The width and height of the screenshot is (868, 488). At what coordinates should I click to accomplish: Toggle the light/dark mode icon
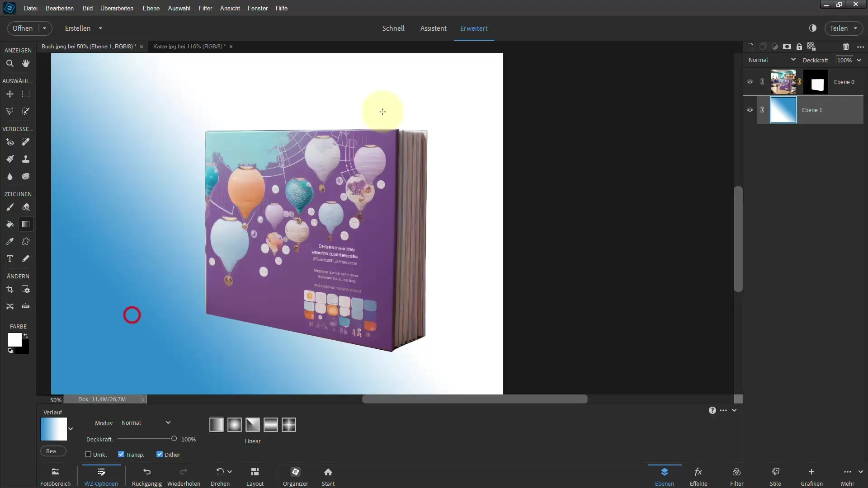(813, 28)
